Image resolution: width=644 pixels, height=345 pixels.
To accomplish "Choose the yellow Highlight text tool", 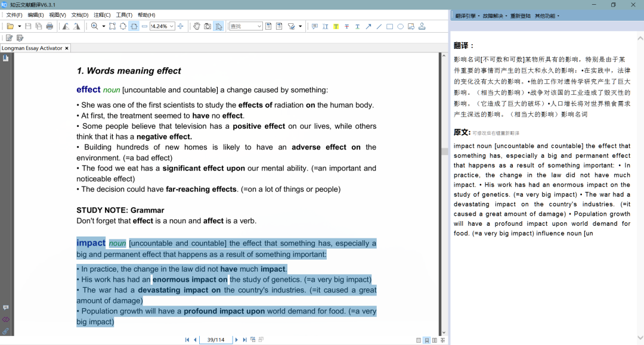I will point(336,26).
